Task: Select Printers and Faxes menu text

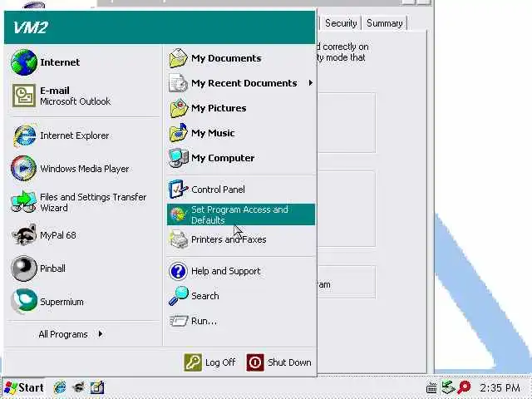Action: 229,239
